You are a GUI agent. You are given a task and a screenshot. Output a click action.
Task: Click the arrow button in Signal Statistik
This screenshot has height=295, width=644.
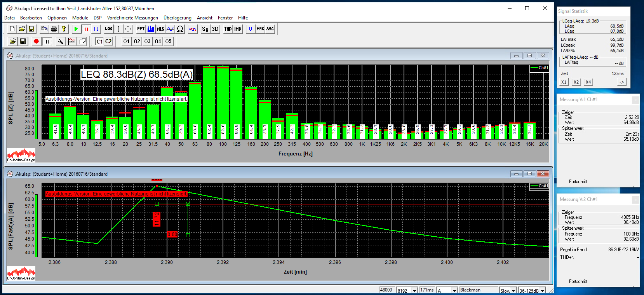pyautogui.click(x=622, y=82)
